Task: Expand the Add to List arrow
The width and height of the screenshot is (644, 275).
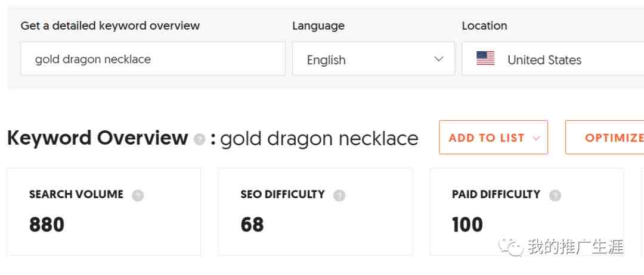Action: click(x=535, y=138)
